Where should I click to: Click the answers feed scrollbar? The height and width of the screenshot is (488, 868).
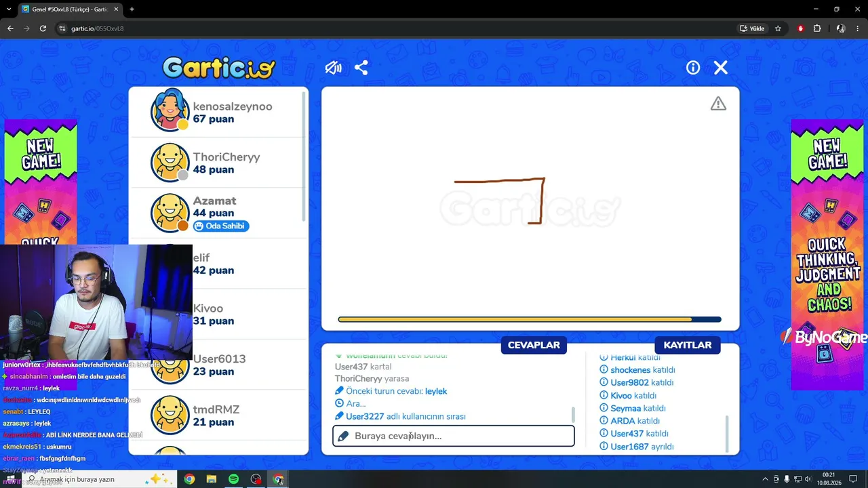pyautogui.click(x=574, y=414)
